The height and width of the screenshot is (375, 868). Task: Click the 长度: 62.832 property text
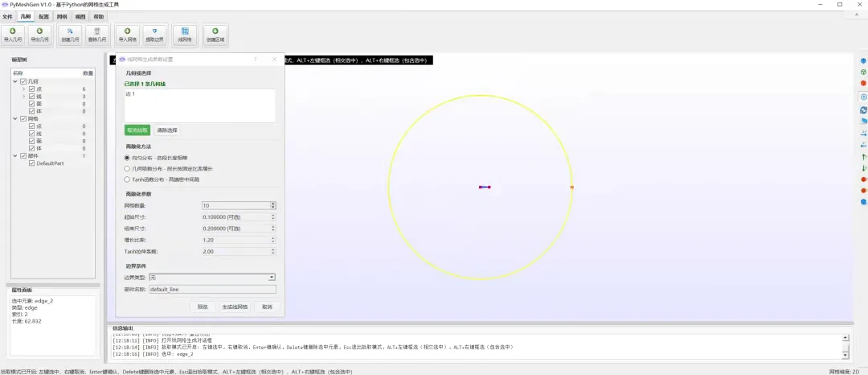[x=27, y=321]
